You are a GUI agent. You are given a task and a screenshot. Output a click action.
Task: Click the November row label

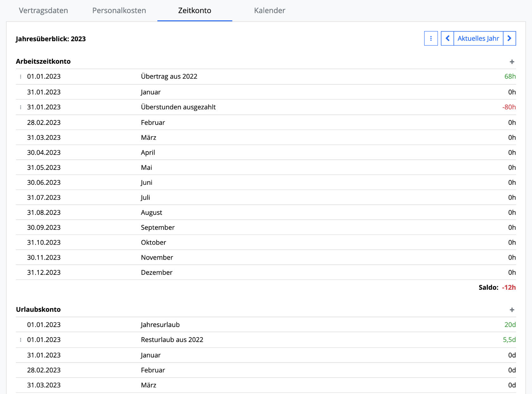coord(157,257)
